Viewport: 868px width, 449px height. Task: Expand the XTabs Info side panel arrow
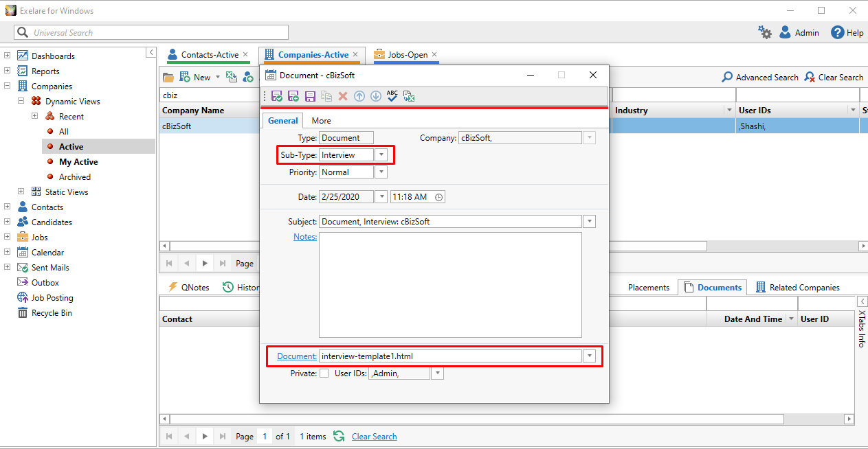click(x=863, y=301)
